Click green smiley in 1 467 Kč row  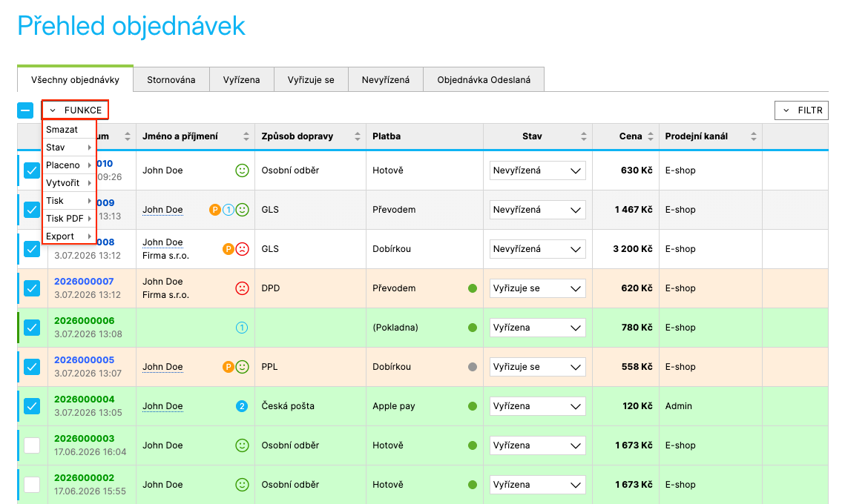(x=242, y=210)
